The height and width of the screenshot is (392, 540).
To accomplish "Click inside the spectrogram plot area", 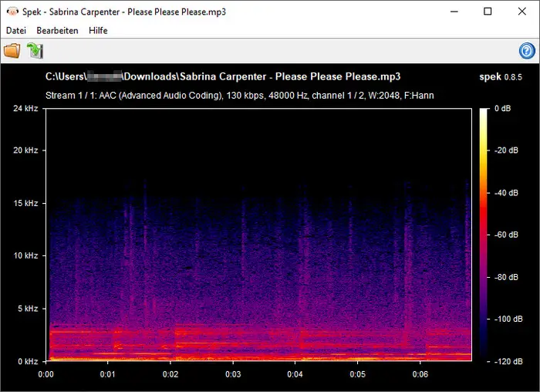I will click(258, 235).
